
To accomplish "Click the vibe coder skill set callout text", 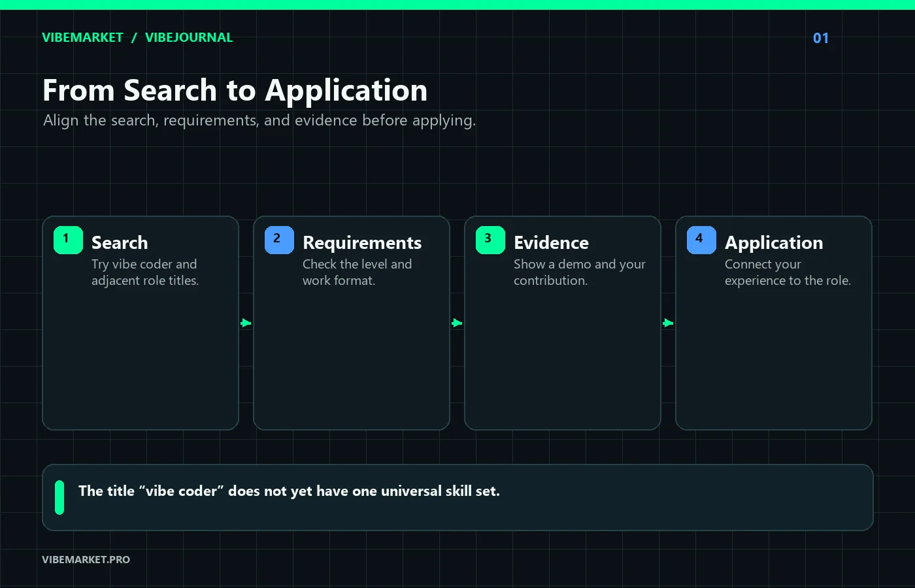I will point(289,491).
